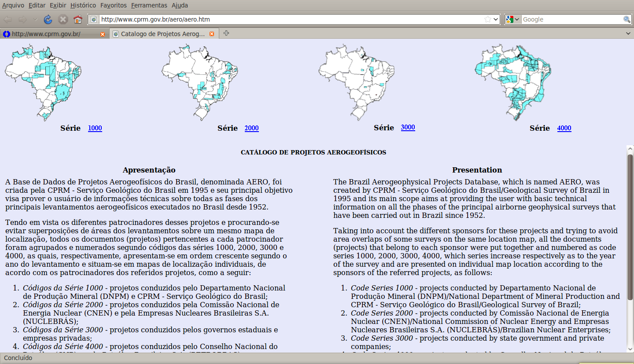634x364 pixels.
Task: Click the italic 'Code Series 2000' text
Action: pyautogui.click(x=382, y=313)
